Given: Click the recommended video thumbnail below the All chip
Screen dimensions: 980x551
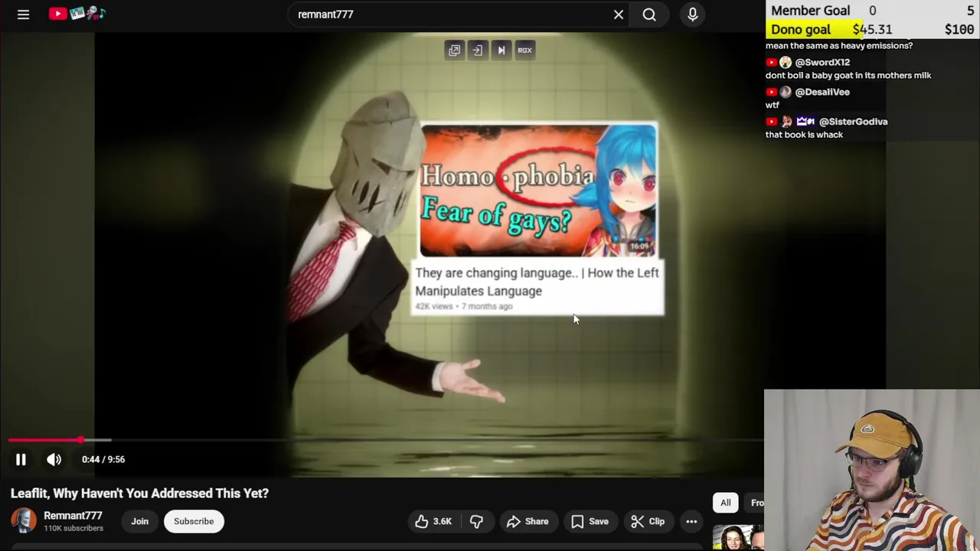Looking at the screenshot, I should [738, 537].
